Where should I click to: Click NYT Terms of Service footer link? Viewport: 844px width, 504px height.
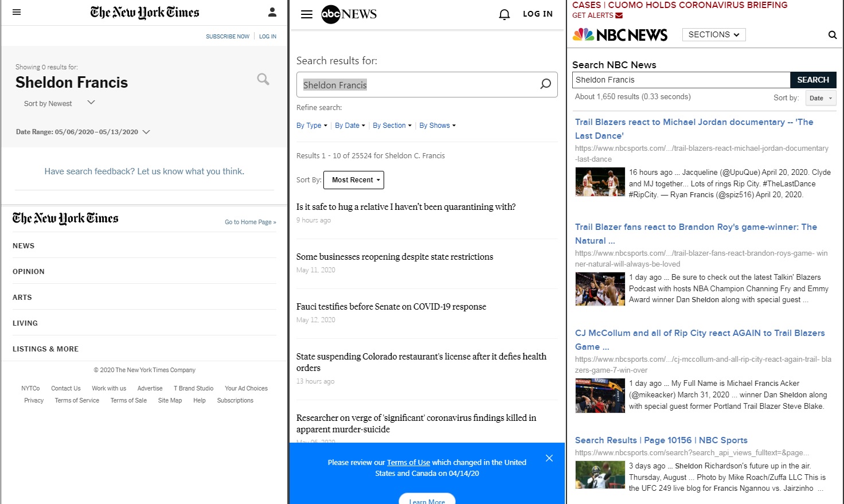pos(77,400)
